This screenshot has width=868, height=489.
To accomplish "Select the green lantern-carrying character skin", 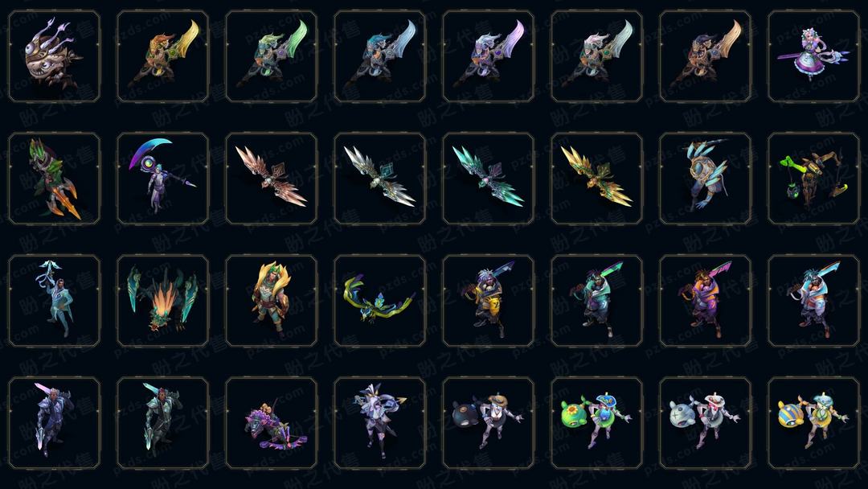I will [x=813, y=179].
